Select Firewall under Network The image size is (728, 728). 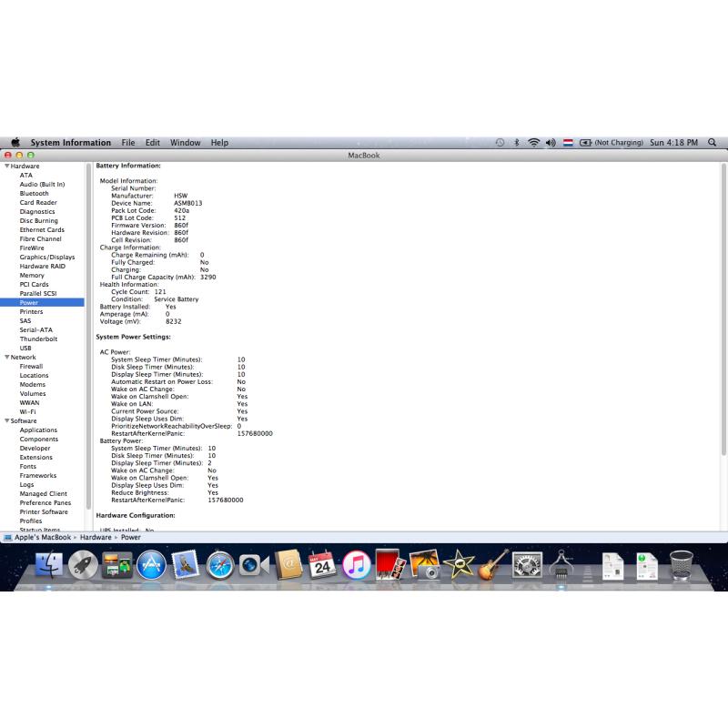pyautogui.click(x=31, y=366)
